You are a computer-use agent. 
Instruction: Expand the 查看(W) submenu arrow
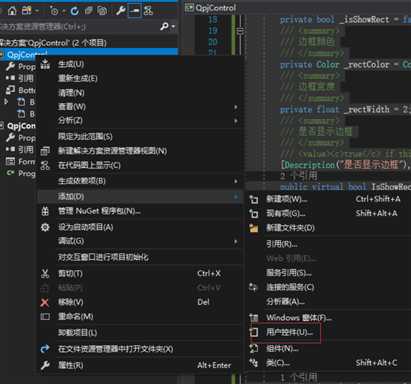click(236, 107)
